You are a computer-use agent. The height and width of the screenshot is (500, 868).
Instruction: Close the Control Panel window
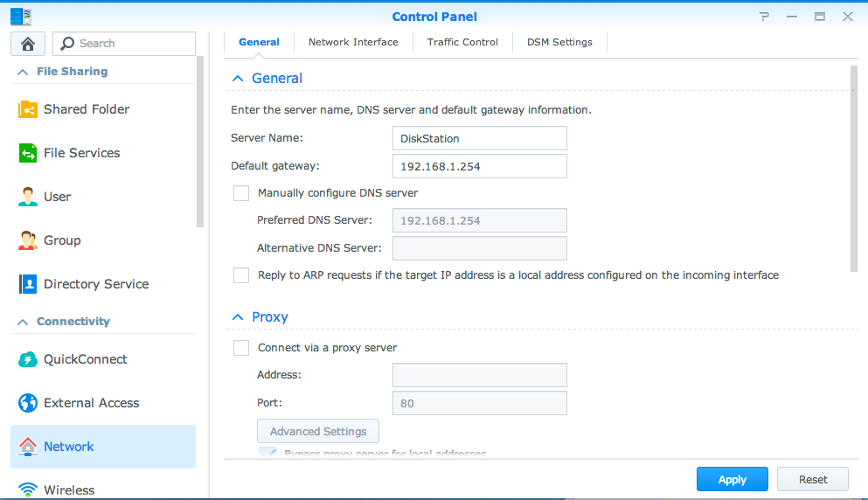[x=848, y=17]
